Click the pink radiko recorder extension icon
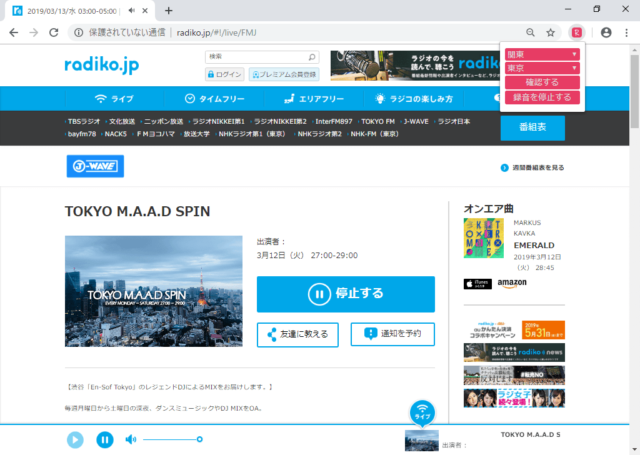Viewport: 640px width, 455px height. point(576,33)
